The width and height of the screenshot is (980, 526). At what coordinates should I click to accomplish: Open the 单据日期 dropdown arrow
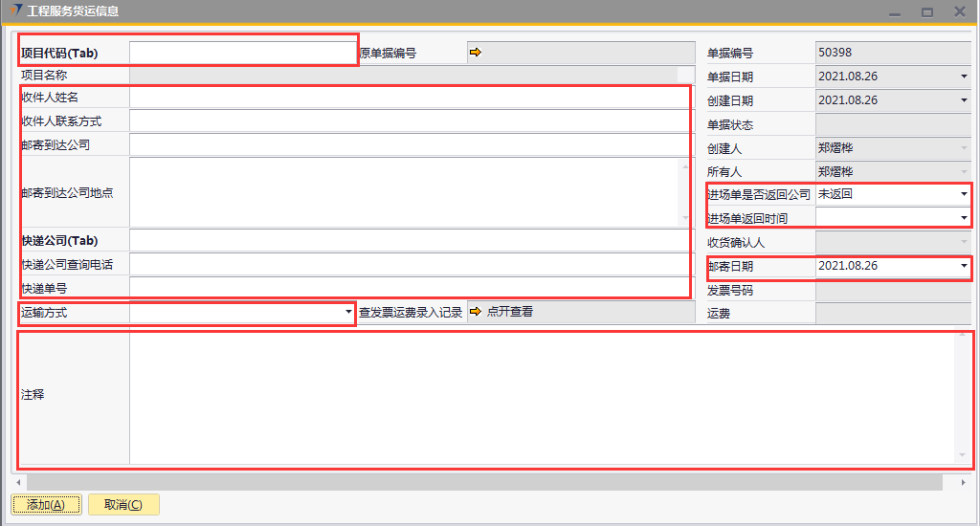coord(963,77)
